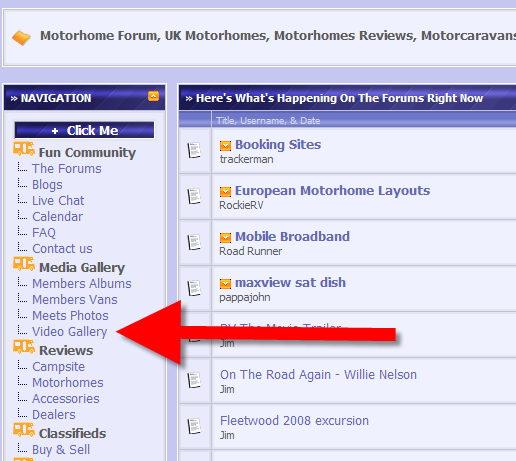The width and height of the screenshot is (516, 461).
Task: Expand orange arrow next to maxview sat dish
Action: point(225,284)
